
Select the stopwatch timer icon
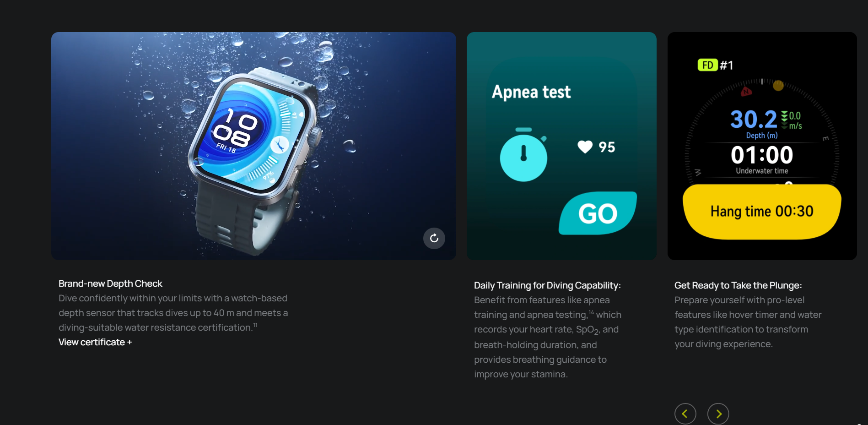click(523, 155)
